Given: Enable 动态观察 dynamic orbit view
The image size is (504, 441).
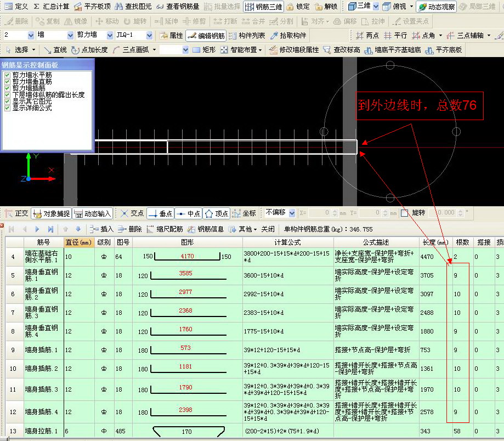Looking at the screenshot, I should pos(437,7).
